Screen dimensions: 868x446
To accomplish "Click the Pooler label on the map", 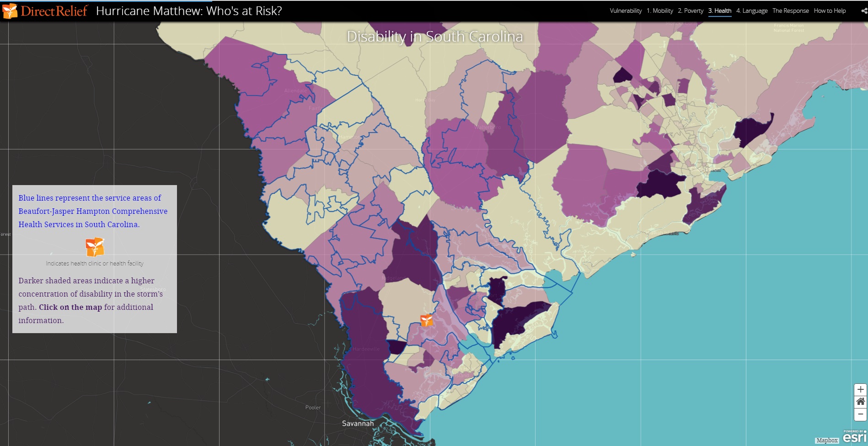I will click(x=313, y=408).
